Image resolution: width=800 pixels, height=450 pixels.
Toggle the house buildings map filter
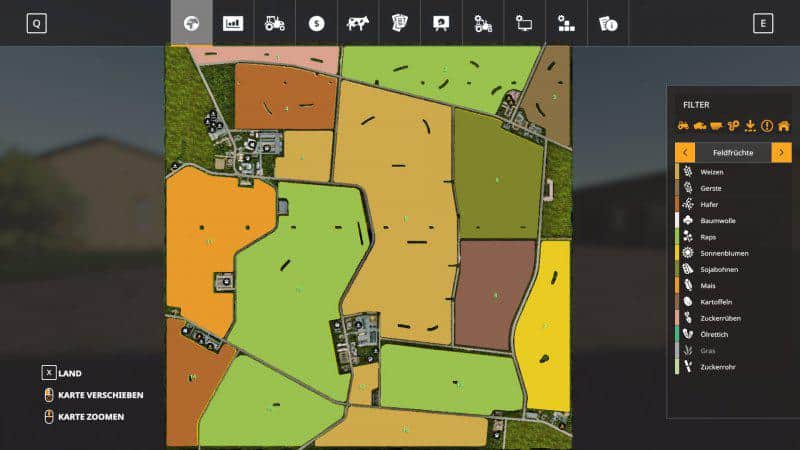(784, 126)
